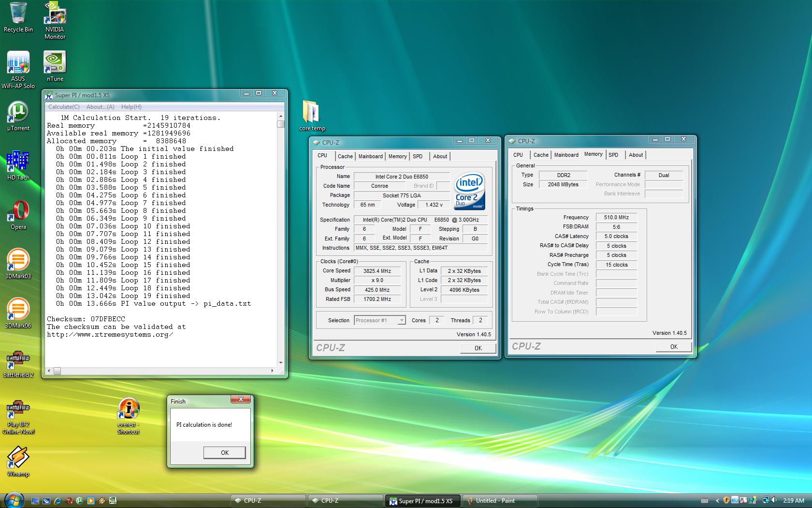The height and width of the screenshot is (508, 812).
Task: Click Switch between windows quick launch icon
Action: [x=46, y=501]
